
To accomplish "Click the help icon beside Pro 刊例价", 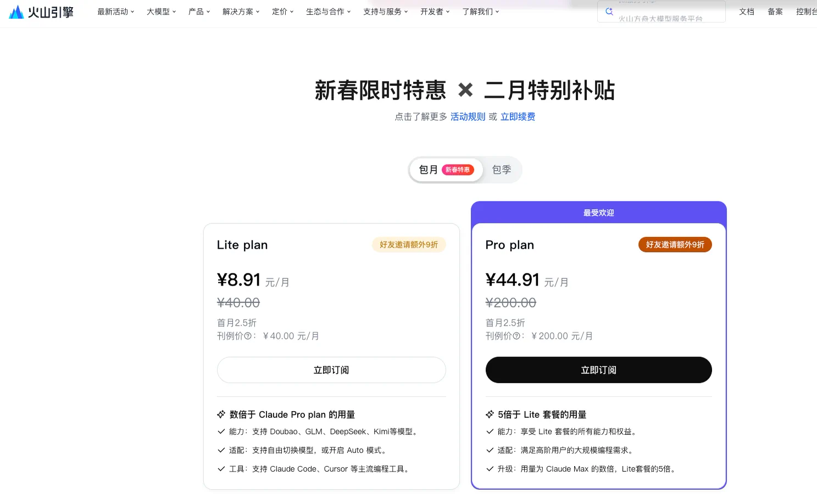I will pyautogui.click(x=516, y=336).
